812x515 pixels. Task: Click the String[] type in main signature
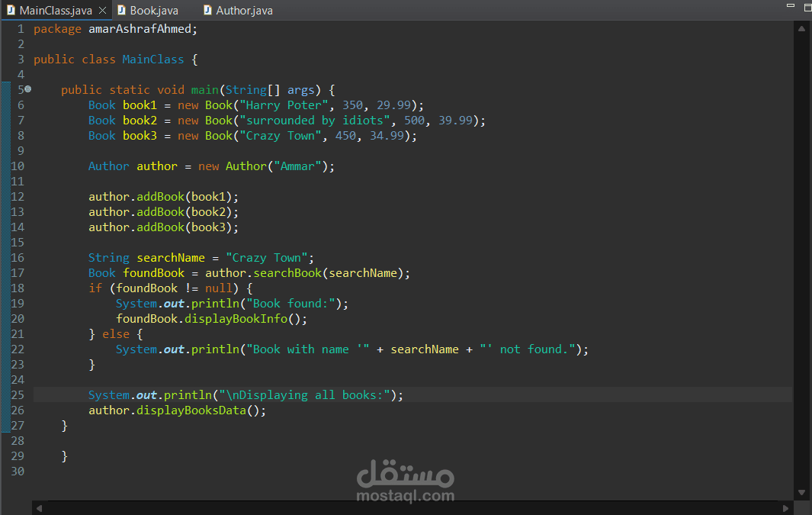tap(252, 90)
